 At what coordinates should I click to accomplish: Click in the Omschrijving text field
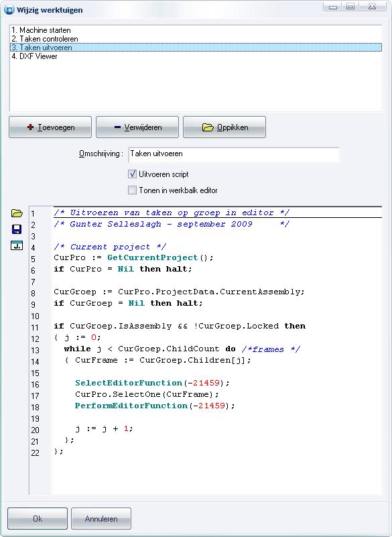234,154
